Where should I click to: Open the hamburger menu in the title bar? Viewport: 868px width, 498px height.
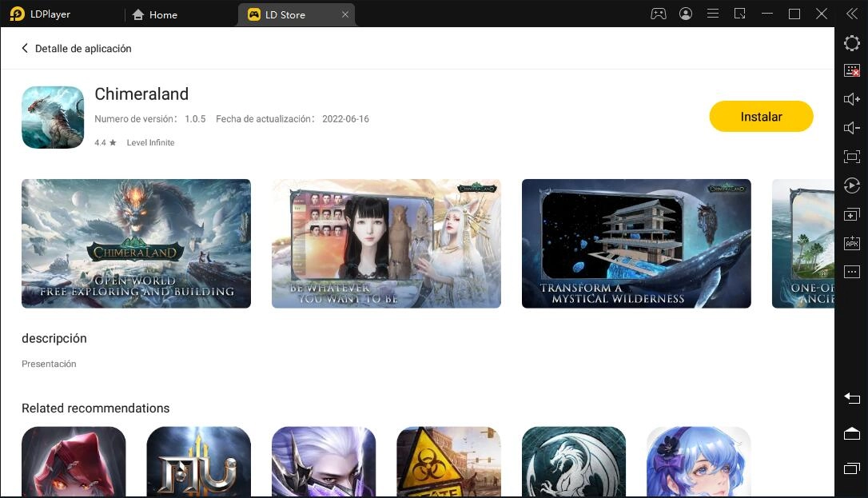pos(713,14)
